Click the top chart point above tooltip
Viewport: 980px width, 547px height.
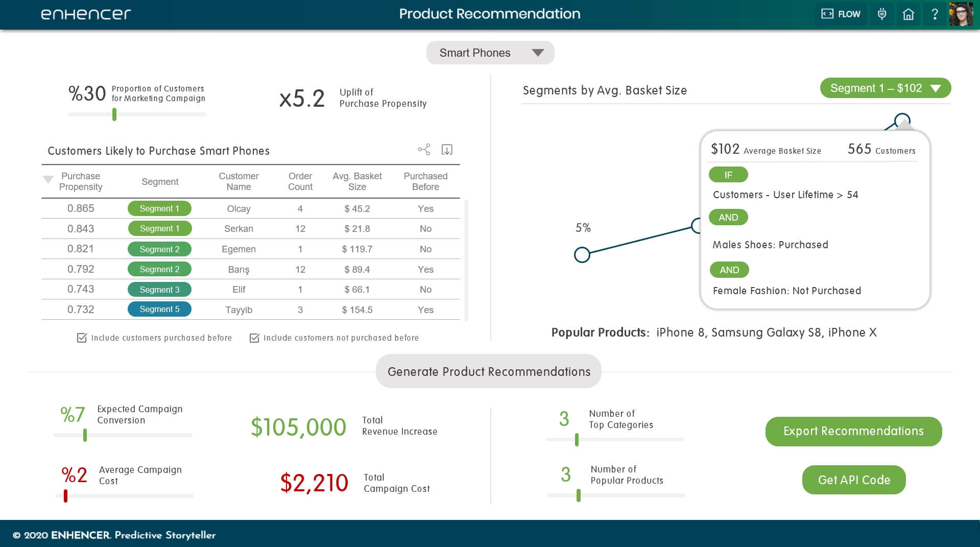pos(902,121)
